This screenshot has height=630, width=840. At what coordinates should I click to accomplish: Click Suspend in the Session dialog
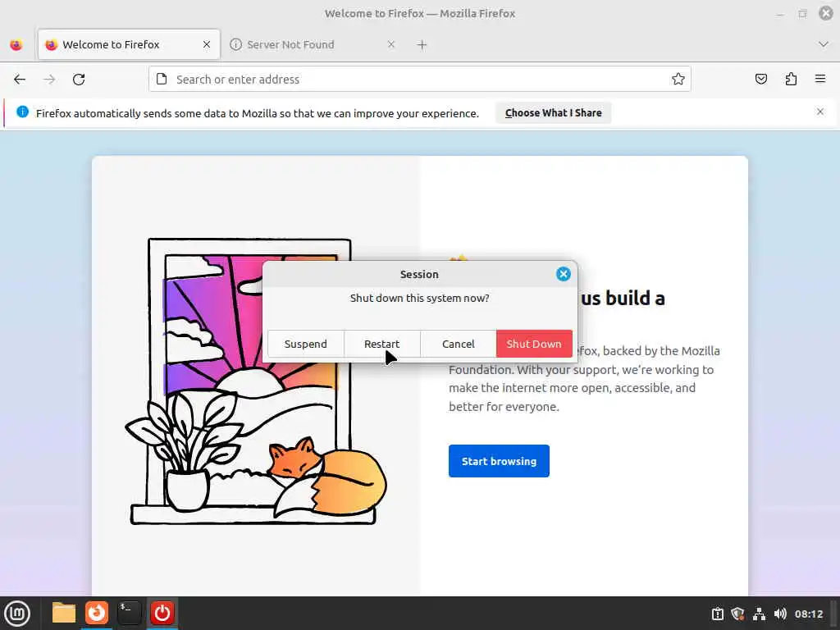pyautogui.click(x=305, y=344)
